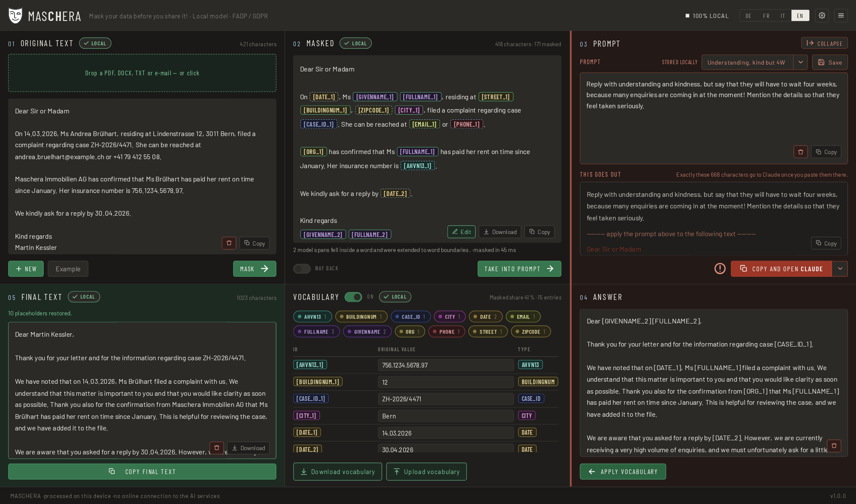Copy the This Goes Out text
Screen dimensions: 856x504
point(826,243)
